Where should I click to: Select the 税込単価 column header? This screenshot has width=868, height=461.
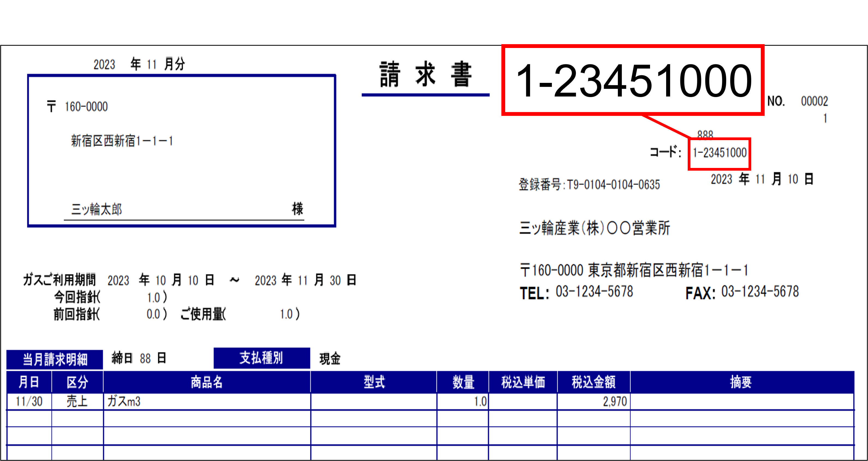(523, 382)
